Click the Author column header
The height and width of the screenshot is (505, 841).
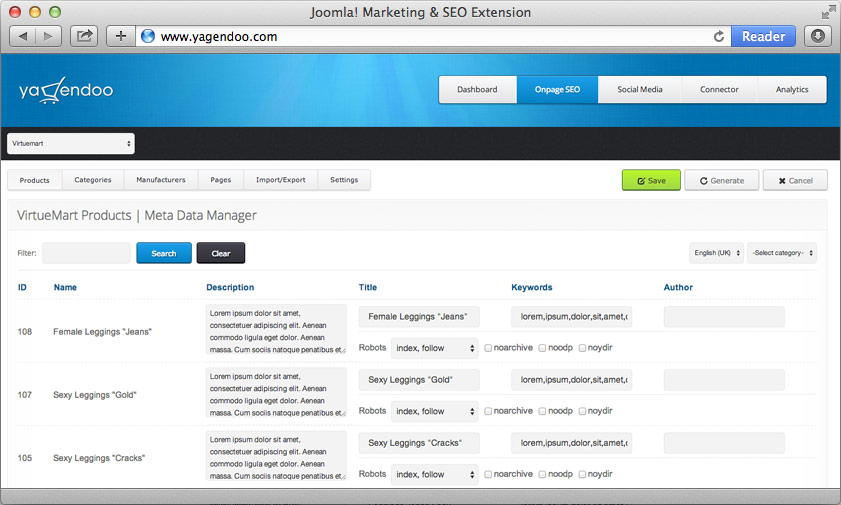(x=678, y=287)
